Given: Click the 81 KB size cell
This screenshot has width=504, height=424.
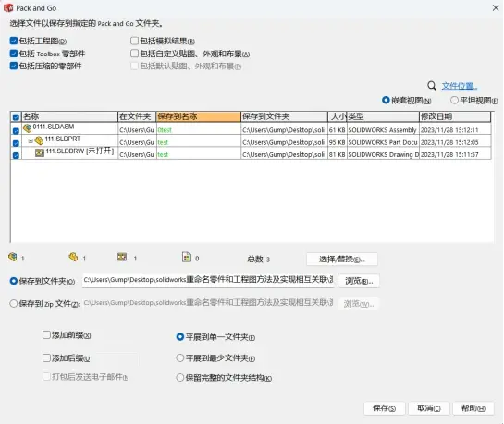Looking at the screenshot, I should (x=338, y=154).
